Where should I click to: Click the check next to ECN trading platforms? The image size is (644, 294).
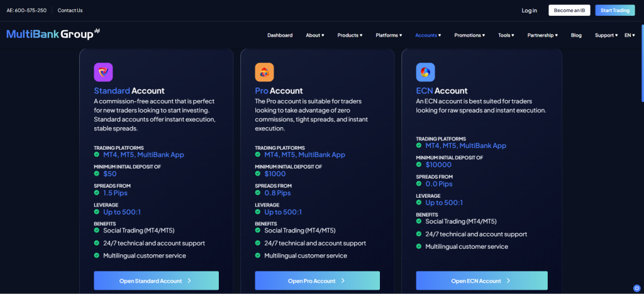pos(418,145)
